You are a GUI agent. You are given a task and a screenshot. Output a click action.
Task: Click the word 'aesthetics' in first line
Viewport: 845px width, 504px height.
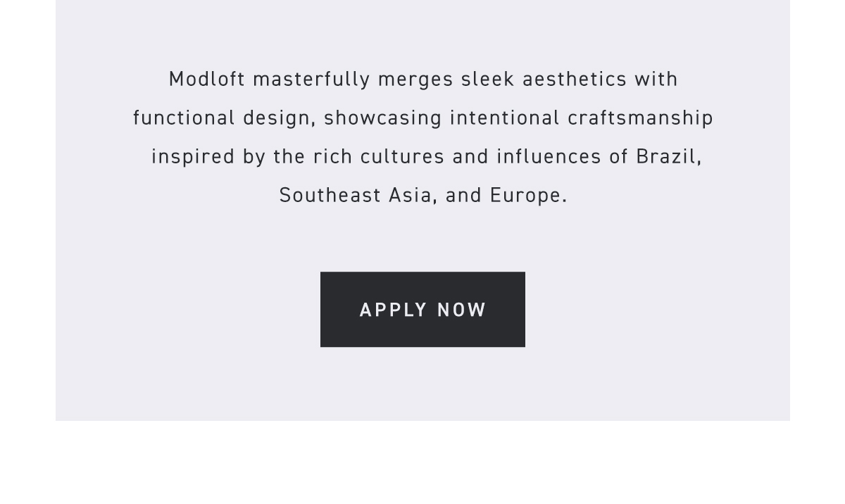tap(575, 79)
